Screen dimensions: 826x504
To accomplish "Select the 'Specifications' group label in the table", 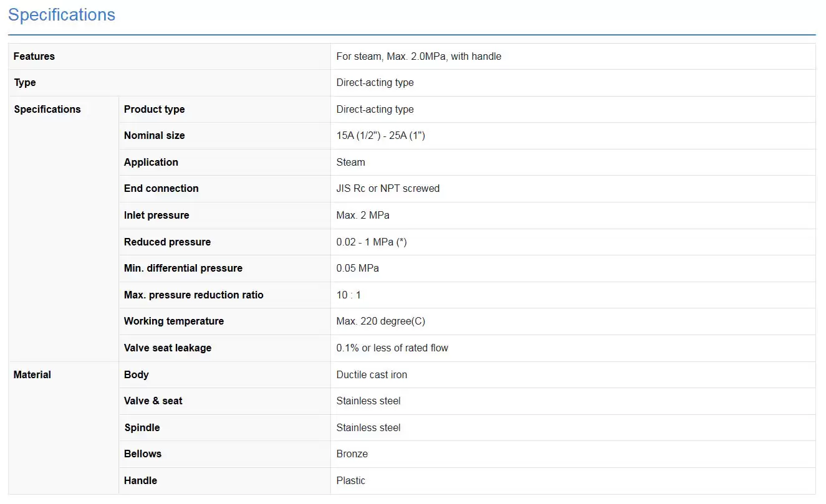I will pos(47,109).
